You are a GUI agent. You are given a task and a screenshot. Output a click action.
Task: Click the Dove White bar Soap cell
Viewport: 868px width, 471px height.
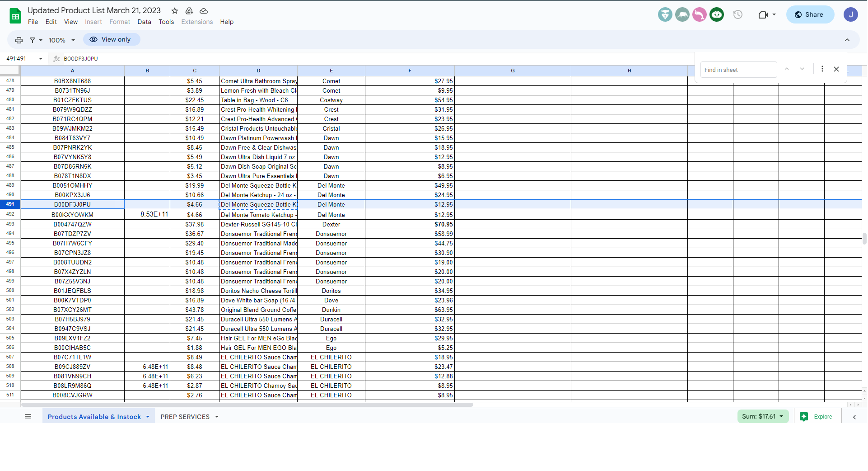coord(258,301)
